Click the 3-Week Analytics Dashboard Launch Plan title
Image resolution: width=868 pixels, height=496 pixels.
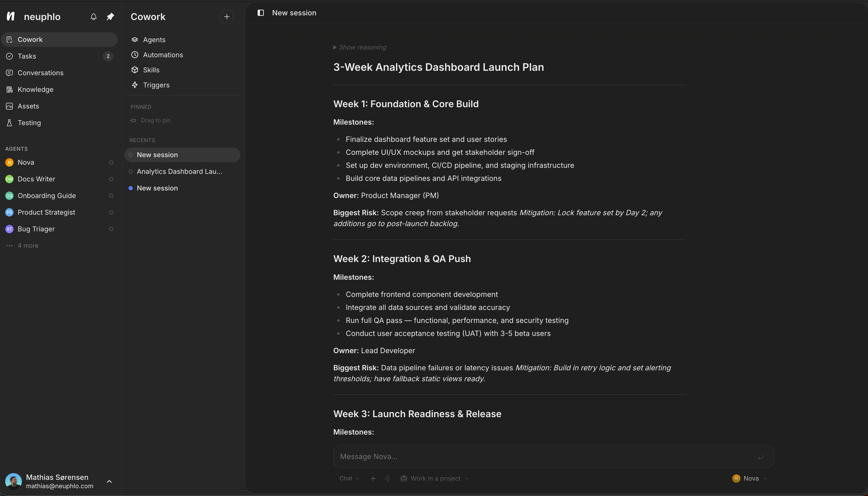(x=438, y=67)
